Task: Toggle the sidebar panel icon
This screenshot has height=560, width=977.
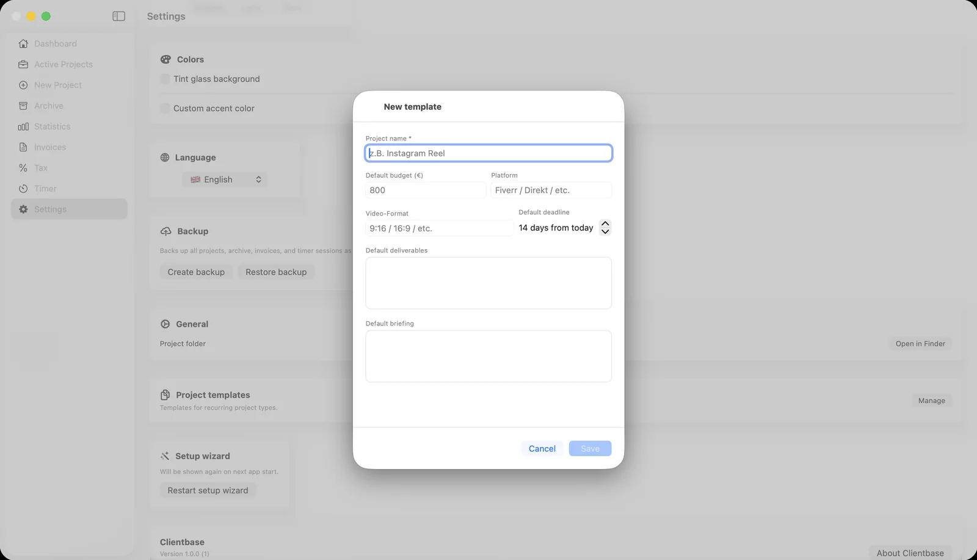Action: point(119,16)
